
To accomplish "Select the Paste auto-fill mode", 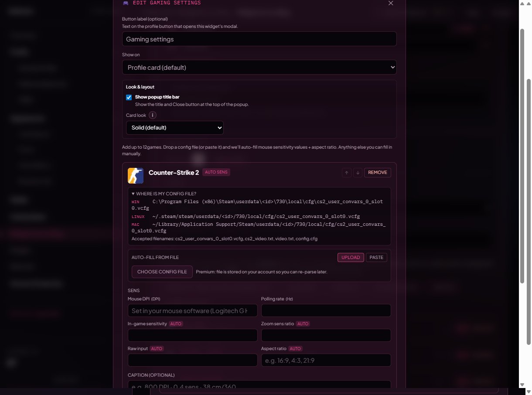I will pos(376,257).
